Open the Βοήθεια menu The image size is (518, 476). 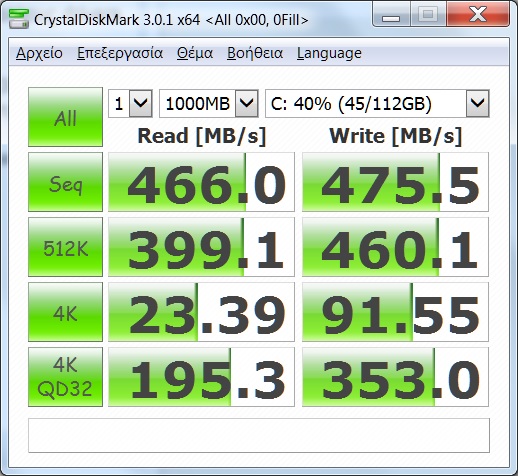coord(255,53)
